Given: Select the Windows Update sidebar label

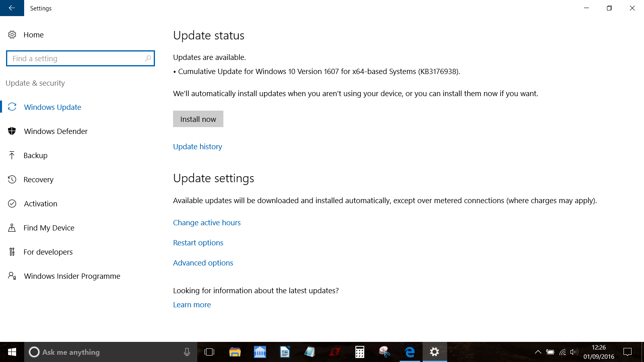Looking at the screenshot, I should point(53,107).
